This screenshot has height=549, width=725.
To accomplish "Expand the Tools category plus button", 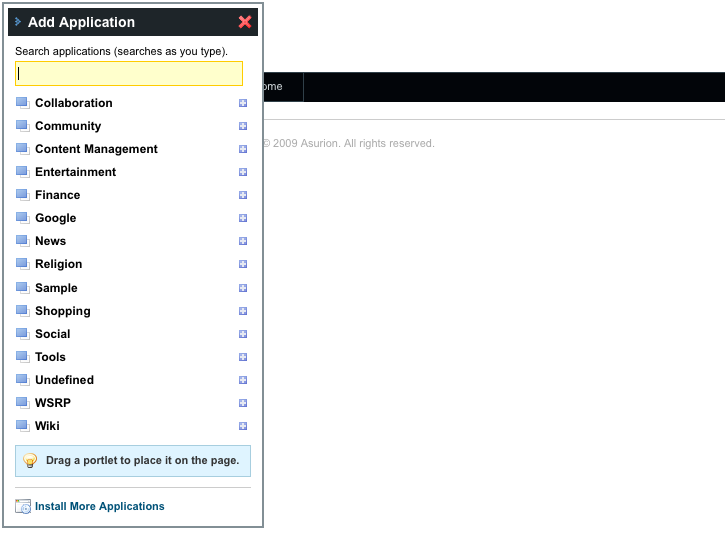I will click(243, 357).
